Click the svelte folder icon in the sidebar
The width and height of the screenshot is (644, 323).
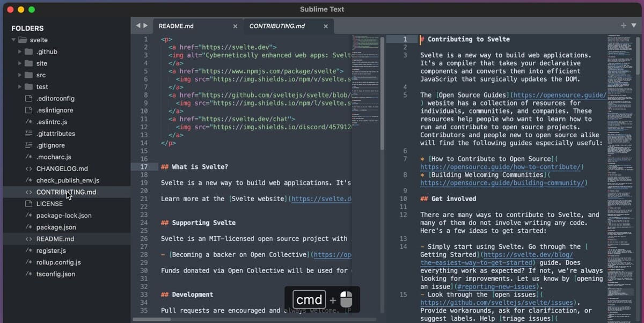(x=23, y=40)
